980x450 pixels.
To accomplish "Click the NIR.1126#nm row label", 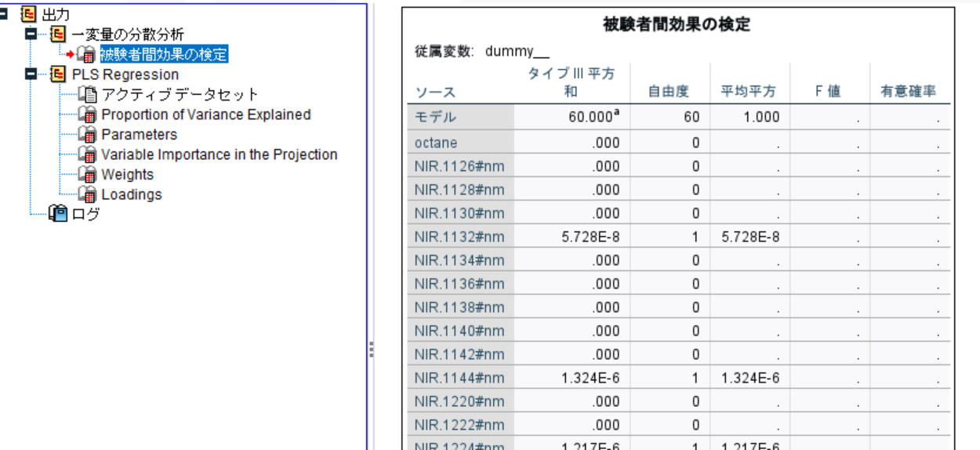I will [x=461, y=166].
